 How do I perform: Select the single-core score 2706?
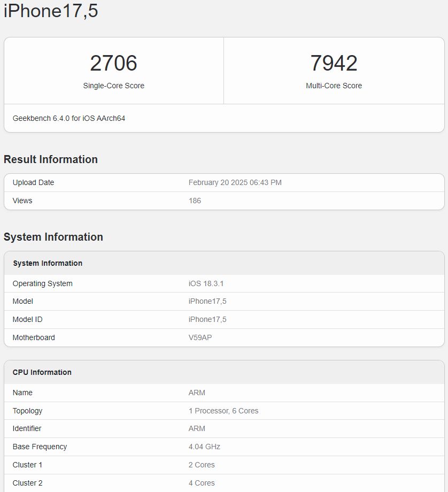113,63
